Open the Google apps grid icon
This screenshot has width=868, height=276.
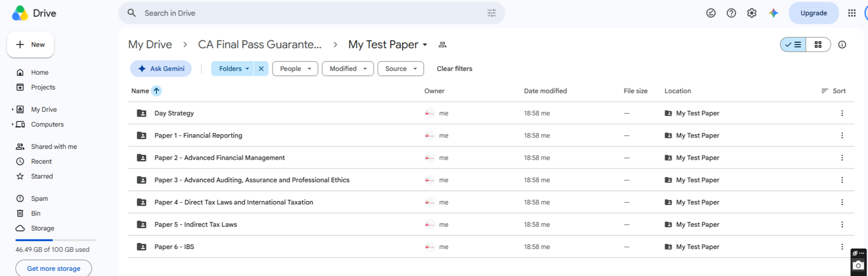coord(852,13)
